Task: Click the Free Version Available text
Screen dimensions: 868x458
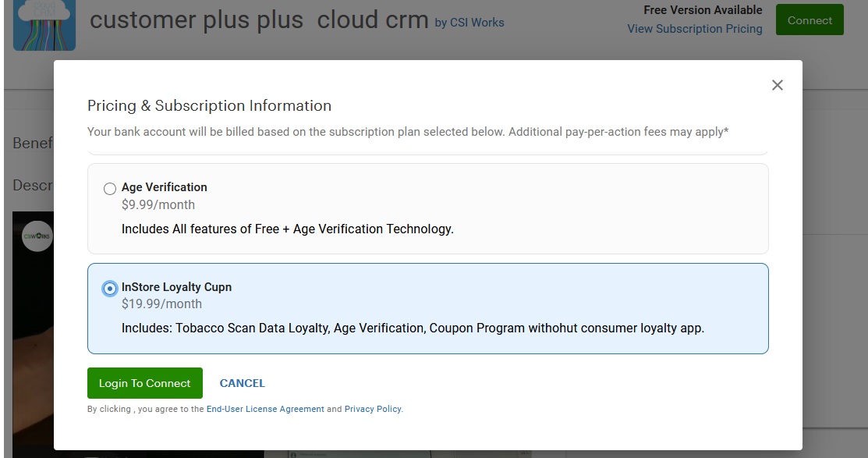Action: (x=703, y=10)
